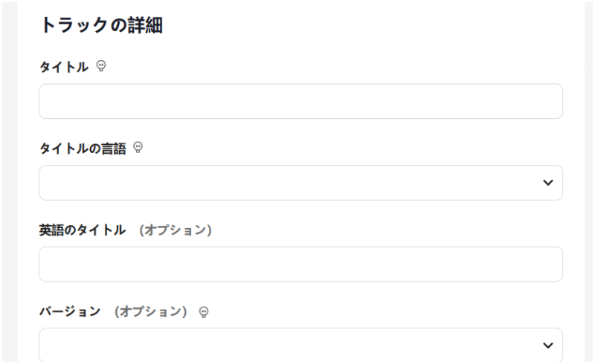This screenshot has height=364, width=595.
Task: Open the バージョン select box
Action: click(290, 345)
